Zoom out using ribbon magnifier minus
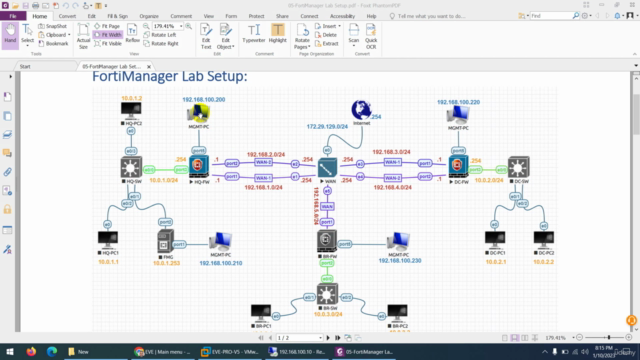 point(146,26)
